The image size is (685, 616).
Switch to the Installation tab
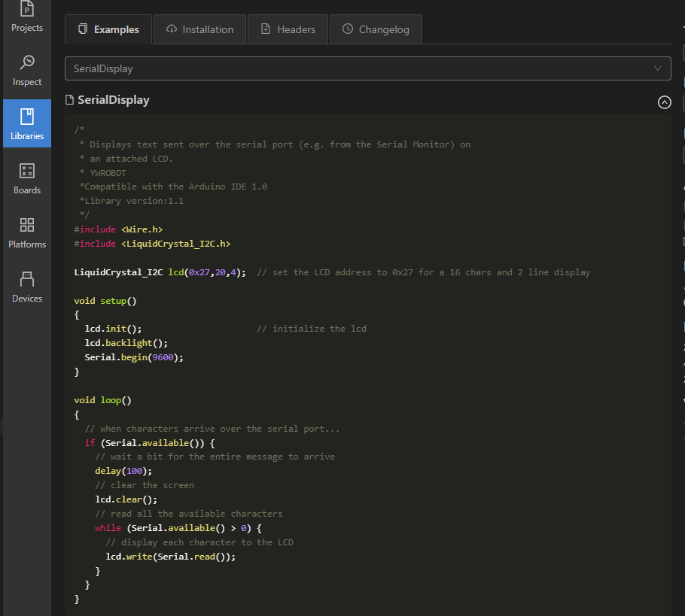coord(199,29)
